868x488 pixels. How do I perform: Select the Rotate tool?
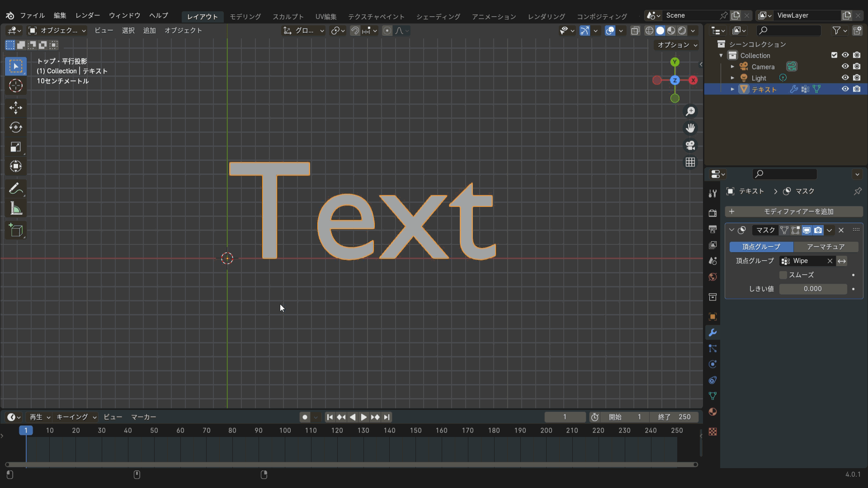(16, 127)
